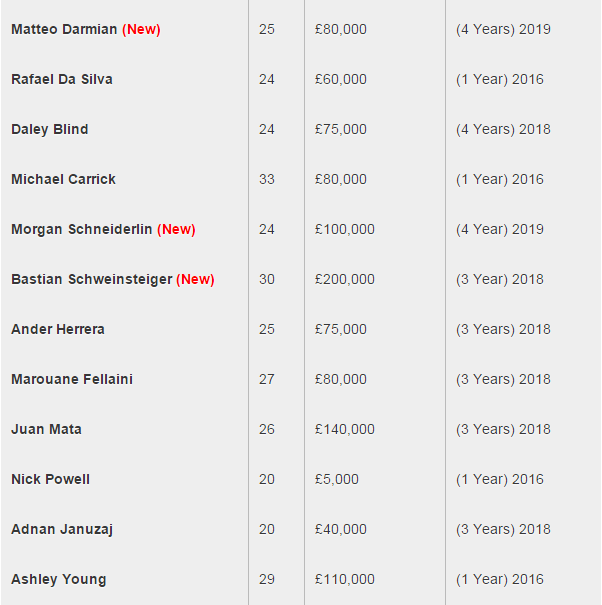Select Schneiderlin's (4 Year) 2019 contract cell
The width and height of the screenshot is (602, 605).
click(x=500, y=229)
